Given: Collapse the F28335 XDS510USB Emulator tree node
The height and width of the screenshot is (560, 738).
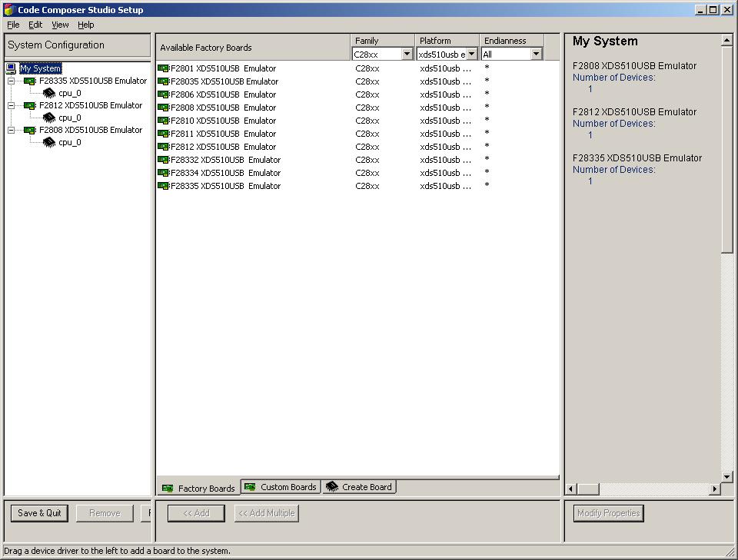Looking at the screenshot, I should 12,81.
